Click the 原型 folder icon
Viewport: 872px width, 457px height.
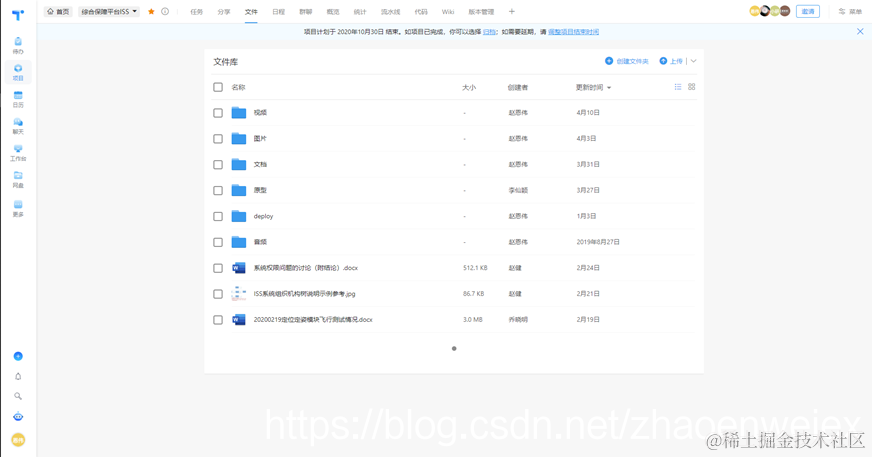239,190
